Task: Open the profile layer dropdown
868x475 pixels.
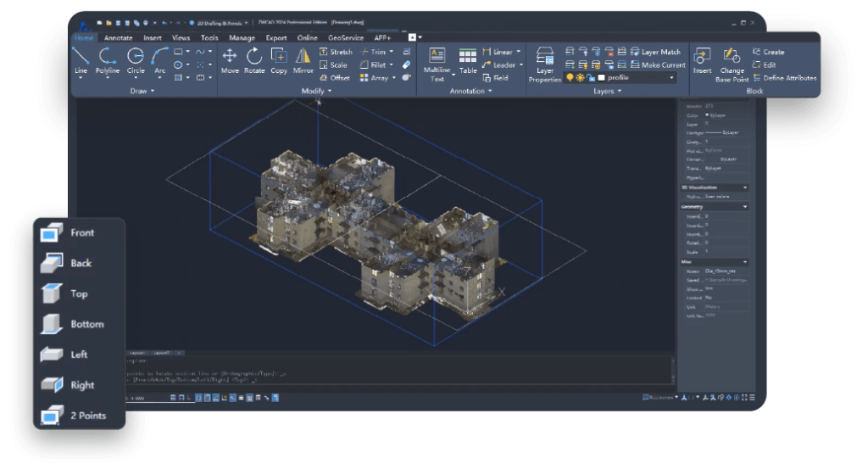Action: 672,78
